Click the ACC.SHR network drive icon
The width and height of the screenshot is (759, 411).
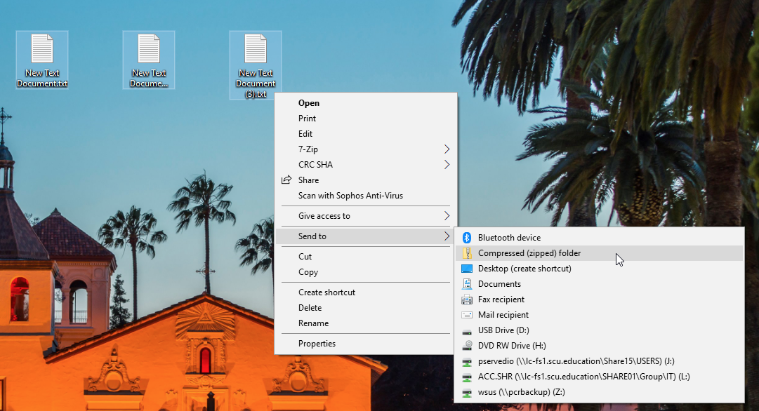[x=467, y=377]
